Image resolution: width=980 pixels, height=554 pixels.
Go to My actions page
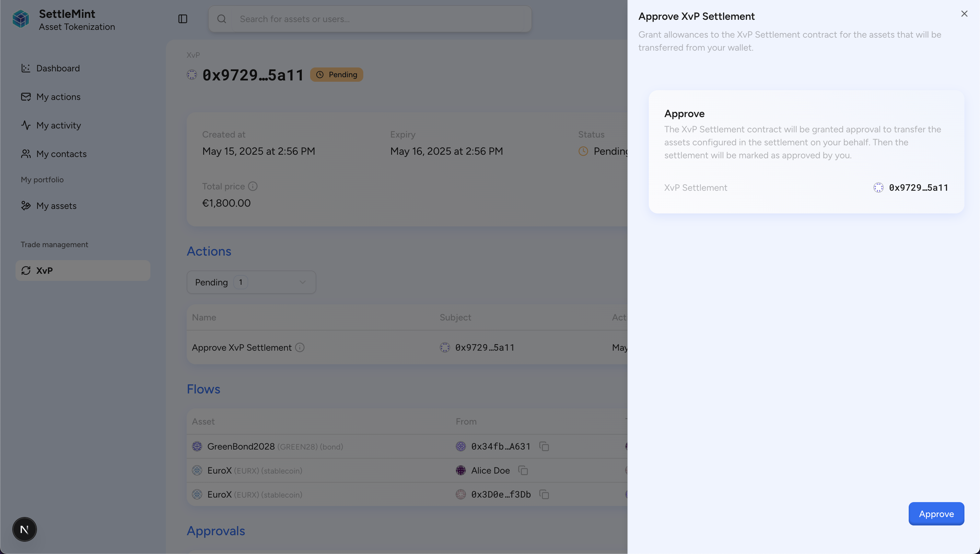tap(58, 97)
